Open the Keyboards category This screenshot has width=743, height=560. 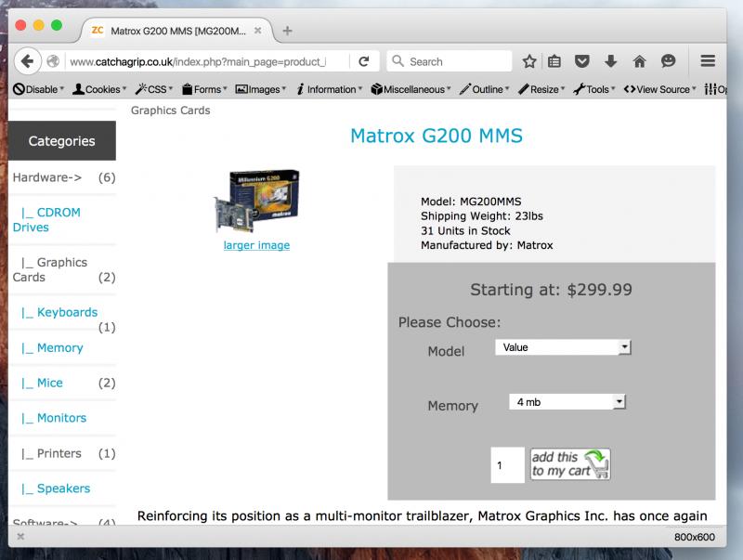click(59, 312)
